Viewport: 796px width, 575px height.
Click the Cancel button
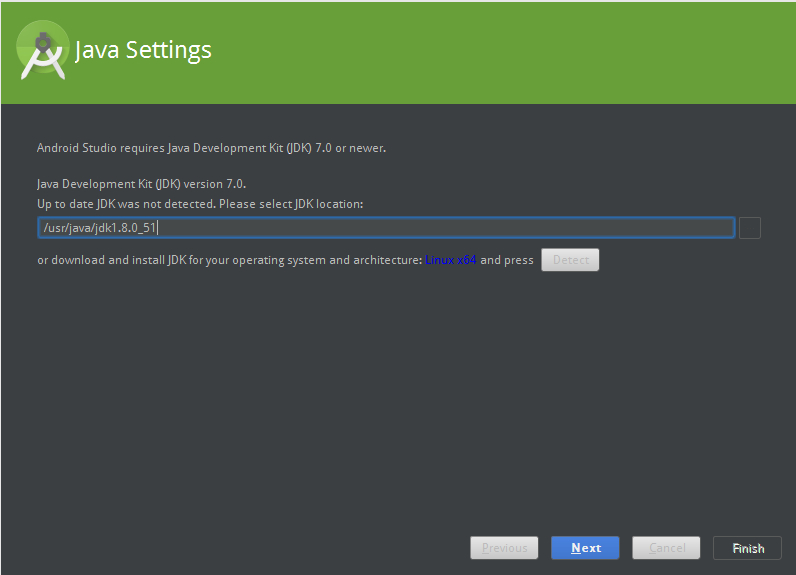[x=666, y=548]
